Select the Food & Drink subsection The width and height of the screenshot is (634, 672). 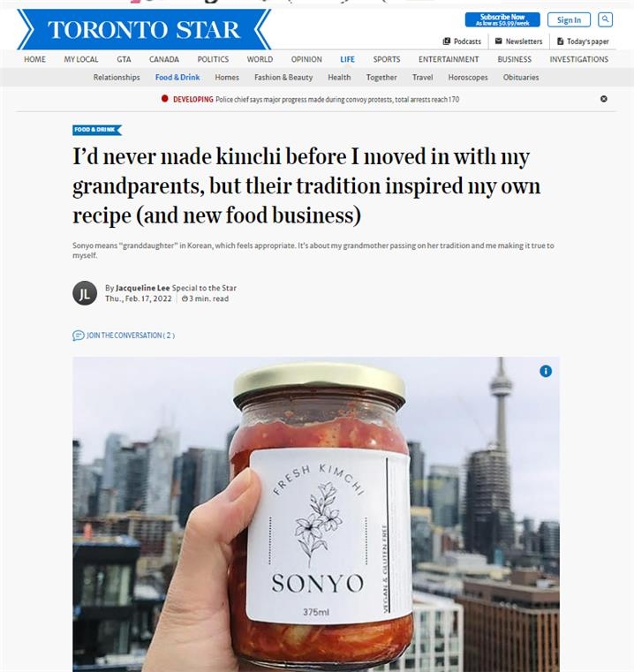tap(177, 78)
